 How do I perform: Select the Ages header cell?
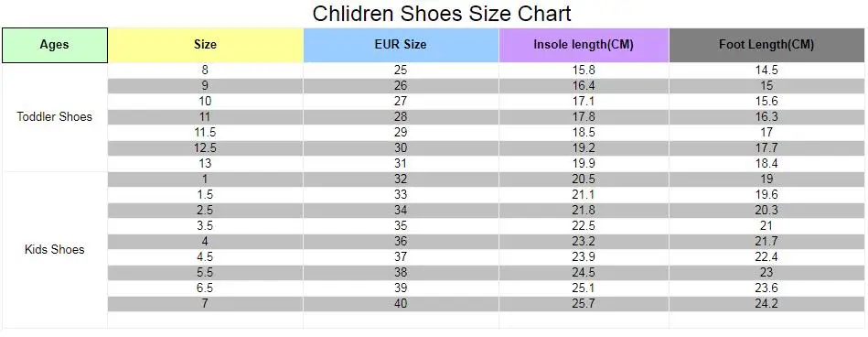pyautogui.click(x=55, y=45)
